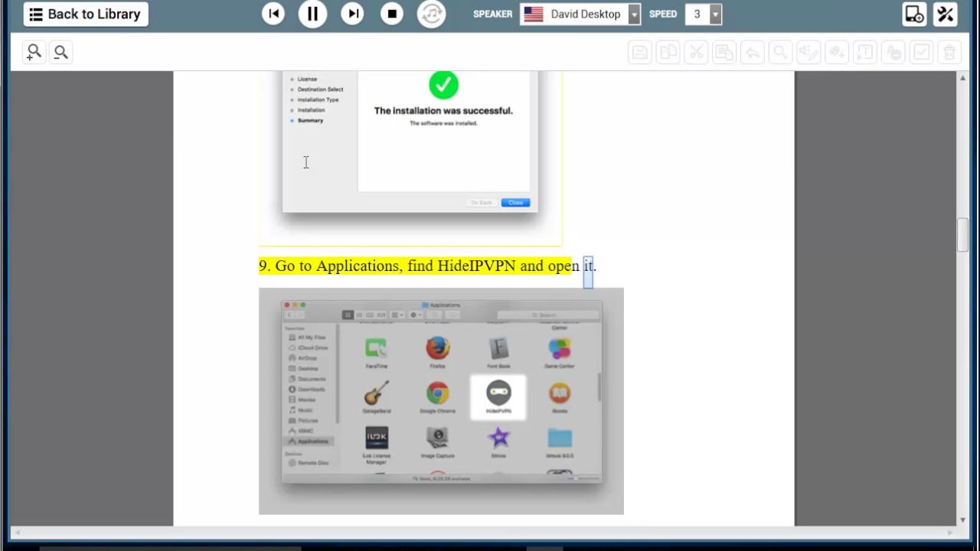Screen dimensions: 980x551
Task: Click the highlighted step 9 sentence
Action: pos(427,266)
